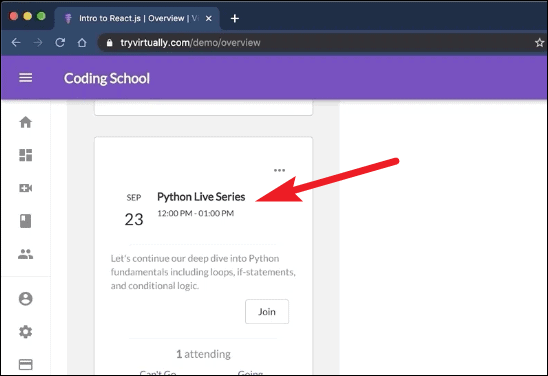Image resolution: width=548 pixels, height=376 pixels.
Task: Open the settings gear icon
Action: [26, 332]
